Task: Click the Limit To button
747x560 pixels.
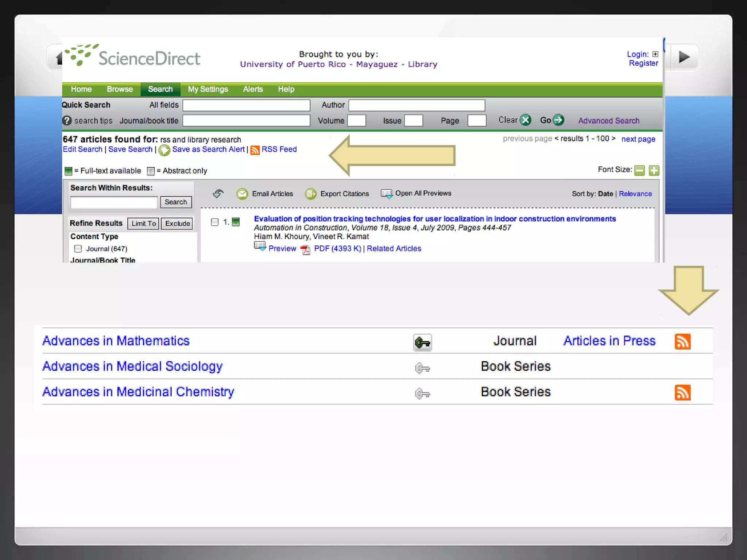Action: (x=143, y=223)
